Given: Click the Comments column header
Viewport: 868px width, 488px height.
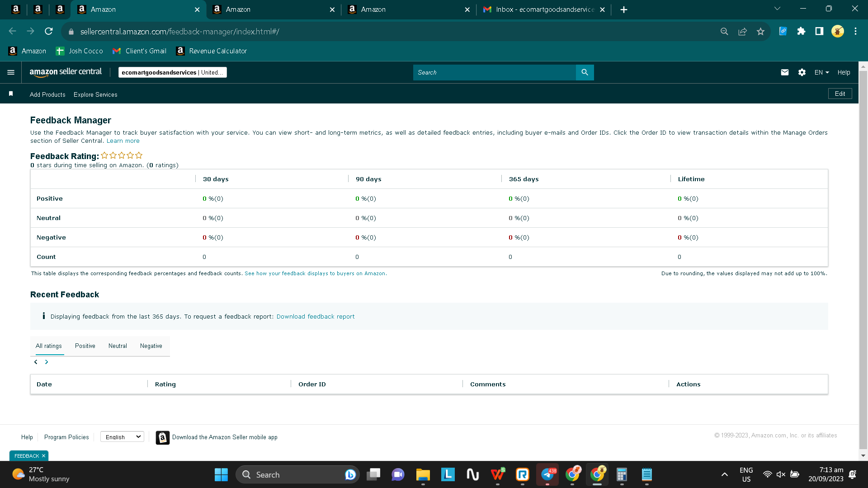Looking at the screenshot, I should (x=488, y=385).
